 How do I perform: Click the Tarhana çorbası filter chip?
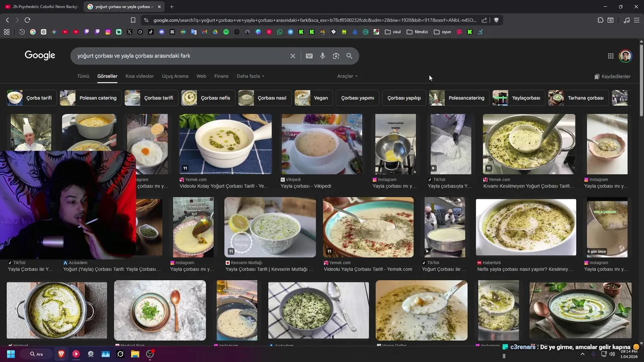click(578, 98)
